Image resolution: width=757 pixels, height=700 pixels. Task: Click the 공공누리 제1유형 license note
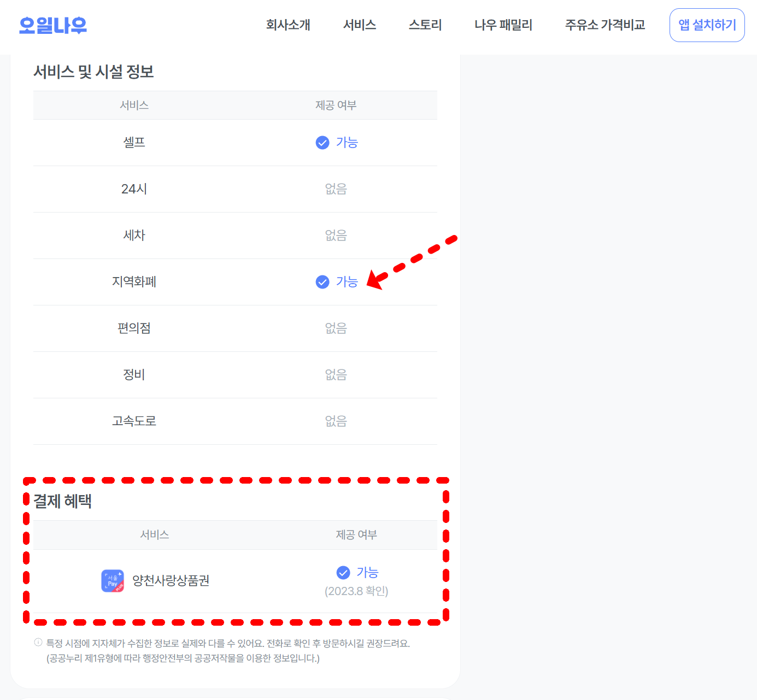point(183,658)
